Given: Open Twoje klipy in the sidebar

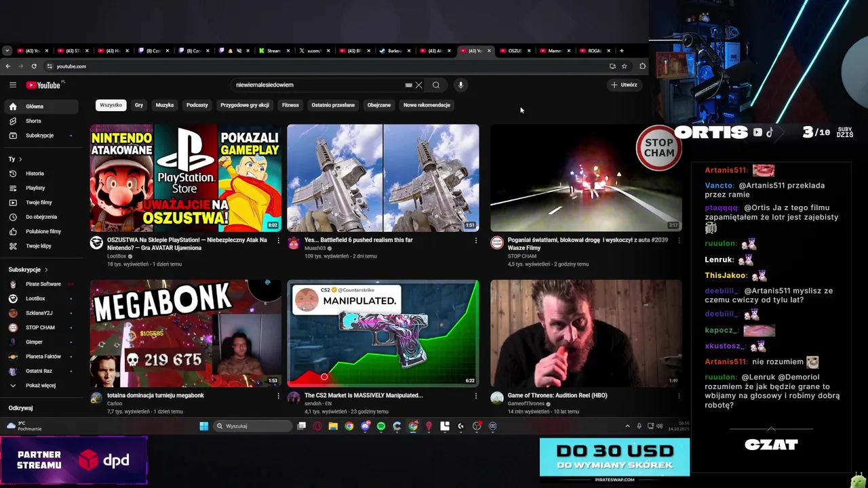Looking at the screenshot, I should (x=41, y=246).
